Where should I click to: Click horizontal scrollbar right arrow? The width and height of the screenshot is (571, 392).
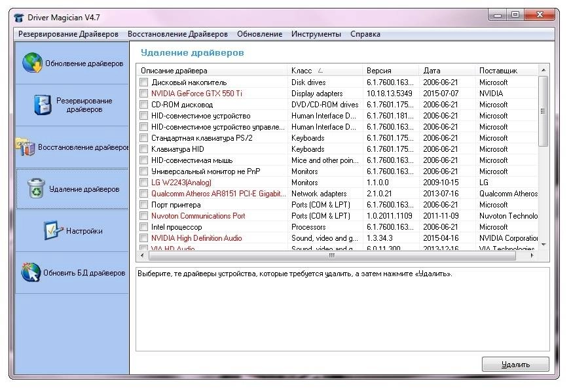532,256
